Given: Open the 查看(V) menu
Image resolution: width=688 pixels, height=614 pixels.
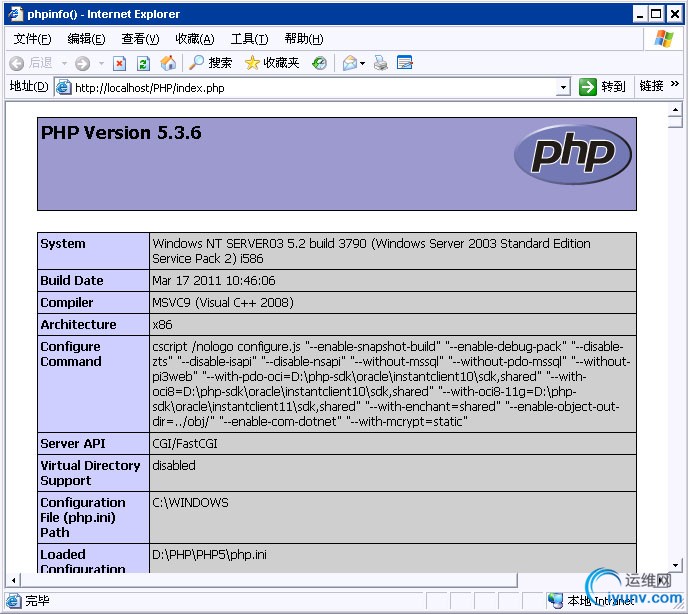Looking at the screenshot, I should (140, 39).
